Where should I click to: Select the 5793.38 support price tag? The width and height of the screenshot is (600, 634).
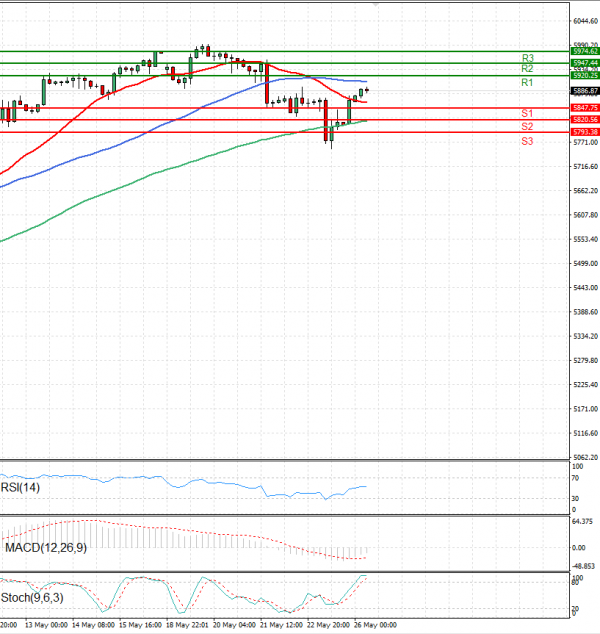click(x=585, y=132)
